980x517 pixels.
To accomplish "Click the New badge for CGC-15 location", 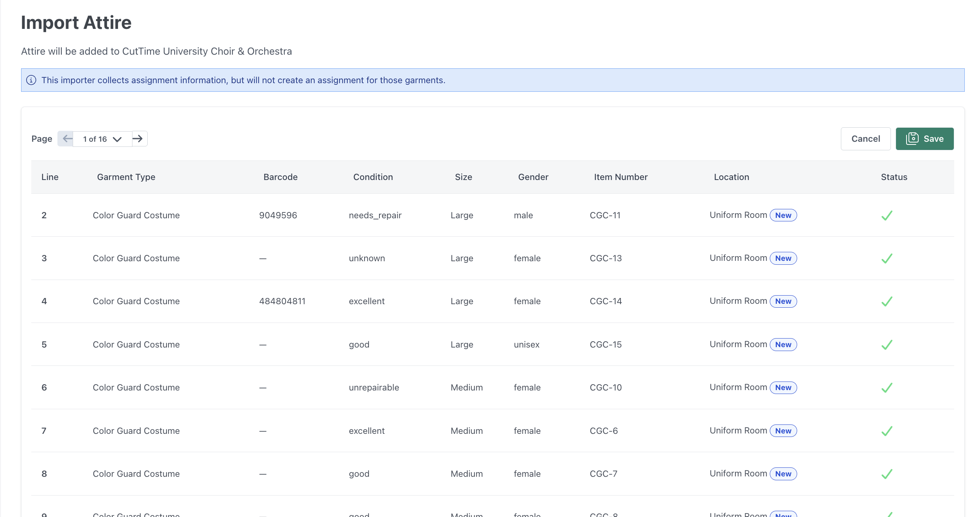I will (x=783, y=345).
